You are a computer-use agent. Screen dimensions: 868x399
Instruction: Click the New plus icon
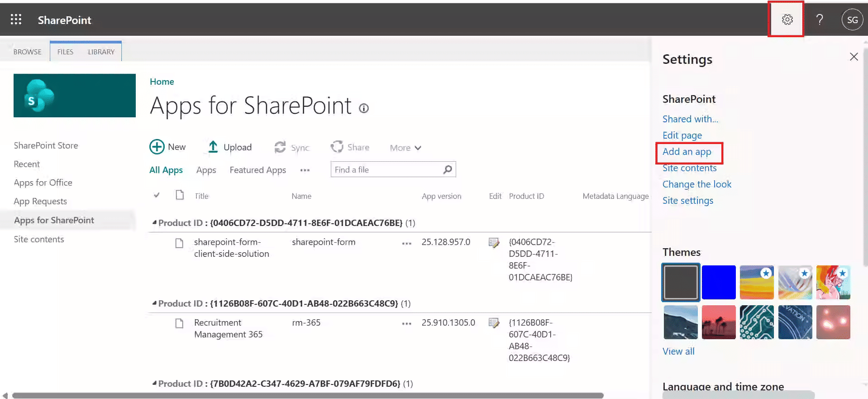(157, 147)
